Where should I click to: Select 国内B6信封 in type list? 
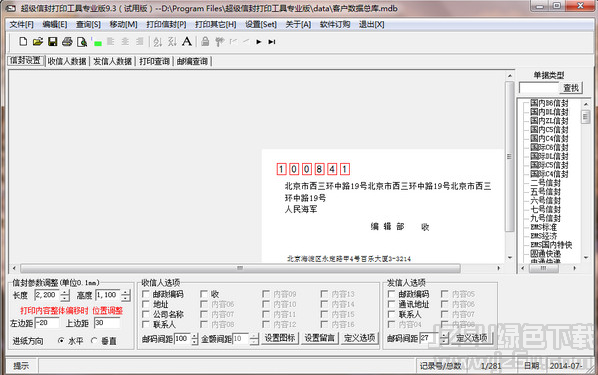pos(549,103)
